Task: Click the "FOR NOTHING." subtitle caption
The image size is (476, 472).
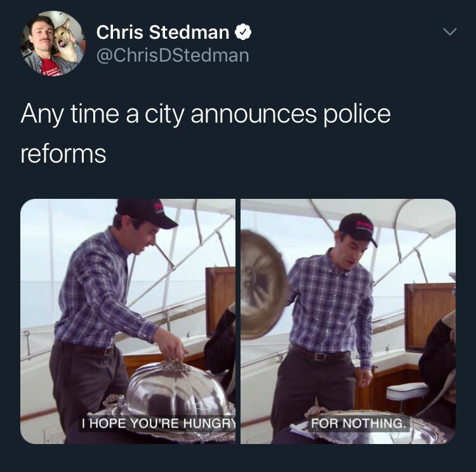Action: [359, 423]
